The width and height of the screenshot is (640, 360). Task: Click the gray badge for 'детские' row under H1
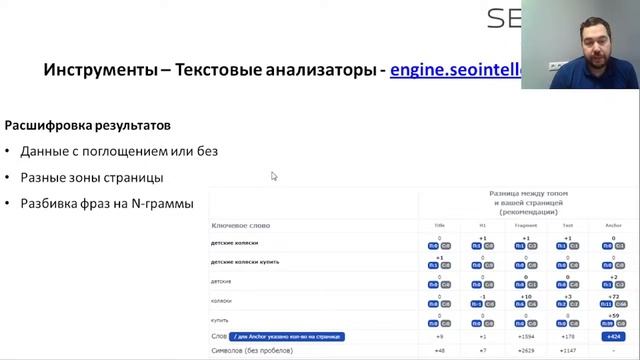pos(489,284)
